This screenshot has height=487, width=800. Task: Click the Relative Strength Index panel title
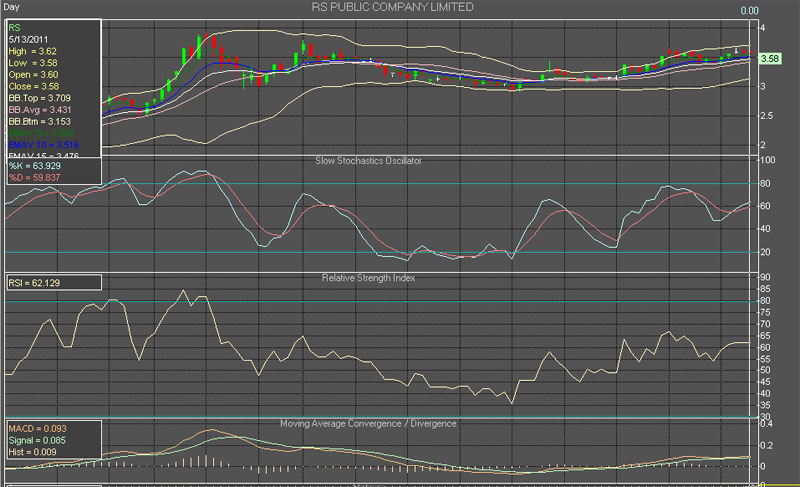[x=368, y=278]
